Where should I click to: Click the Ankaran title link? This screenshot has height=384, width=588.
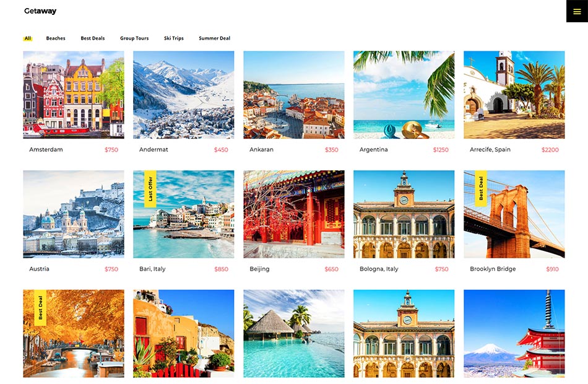tap(261, 150)
